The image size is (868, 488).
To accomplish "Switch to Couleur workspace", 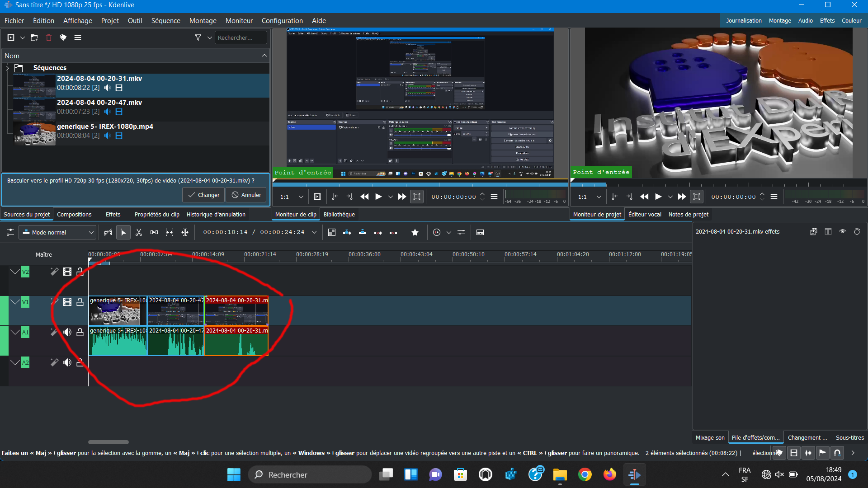I will (851, 21).
